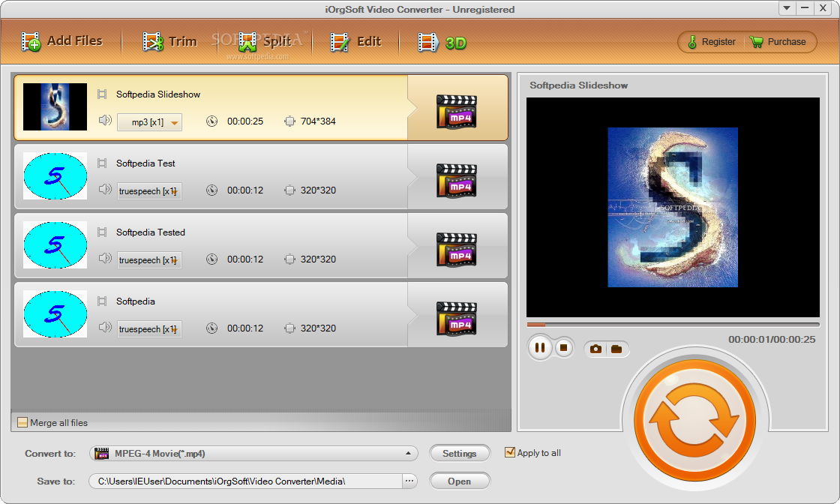Select the Softpedia Tested title text

[151, 232]
